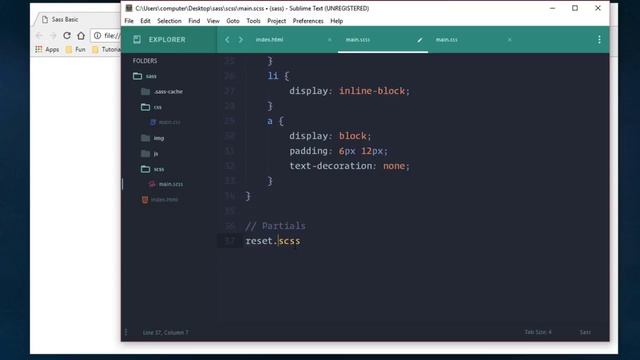The height and width of the screenshot is (360, 640).
Task: Switch to the index.html tab
Action: tap(269, 40)
